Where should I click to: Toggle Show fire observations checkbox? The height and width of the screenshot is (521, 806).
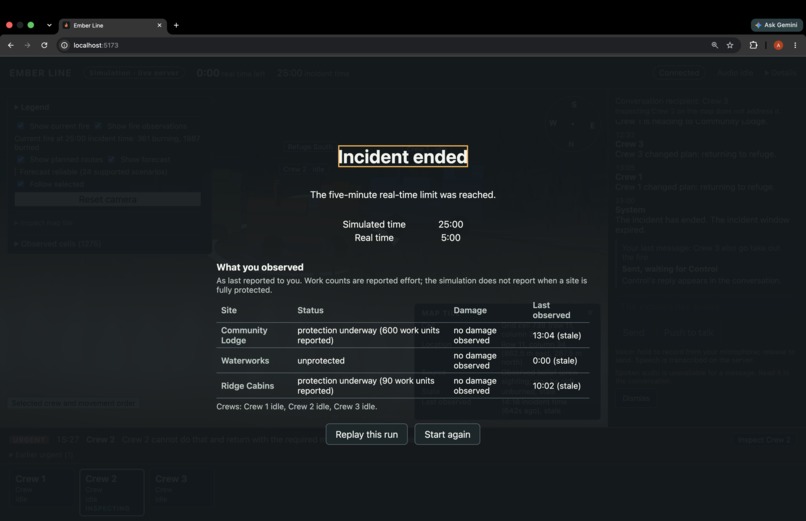(x=98, y=126)
